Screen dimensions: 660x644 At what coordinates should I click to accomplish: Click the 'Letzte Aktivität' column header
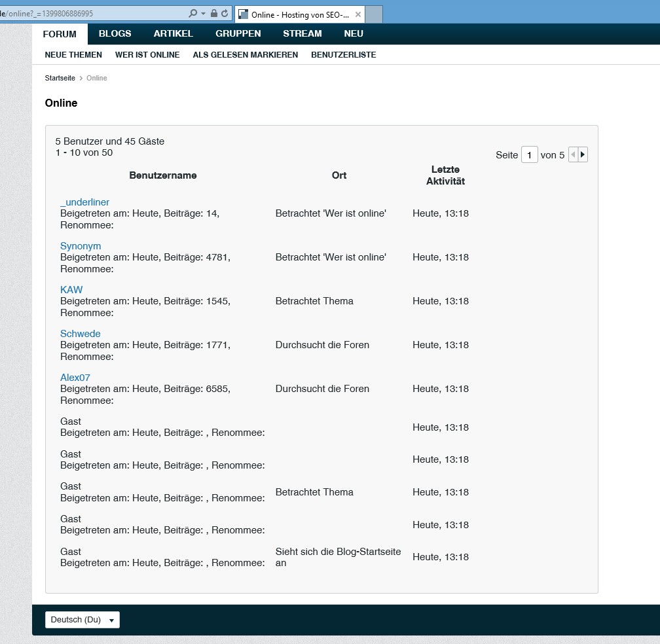coord(445,175)
